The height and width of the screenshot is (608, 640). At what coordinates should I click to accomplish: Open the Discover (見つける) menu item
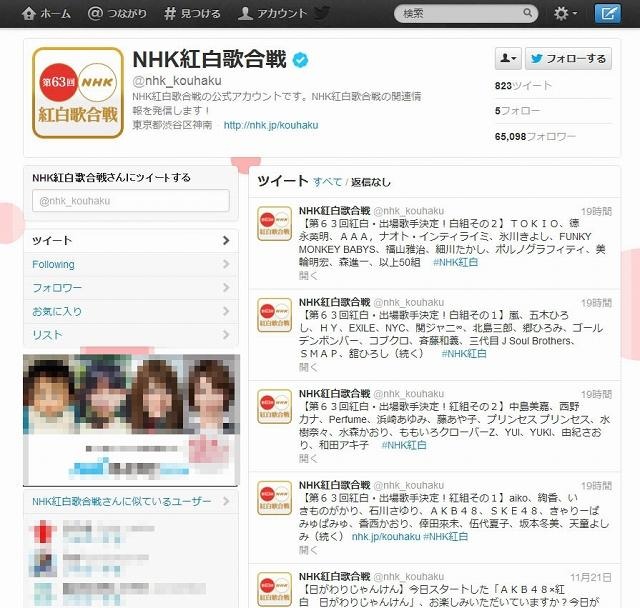(192, 13)
